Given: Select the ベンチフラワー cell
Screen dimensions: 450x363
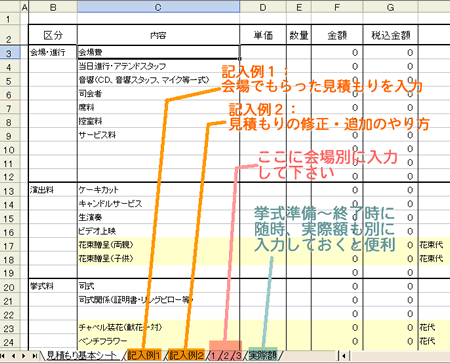Looking at the screenshot, I should click(x=158, y=341).
